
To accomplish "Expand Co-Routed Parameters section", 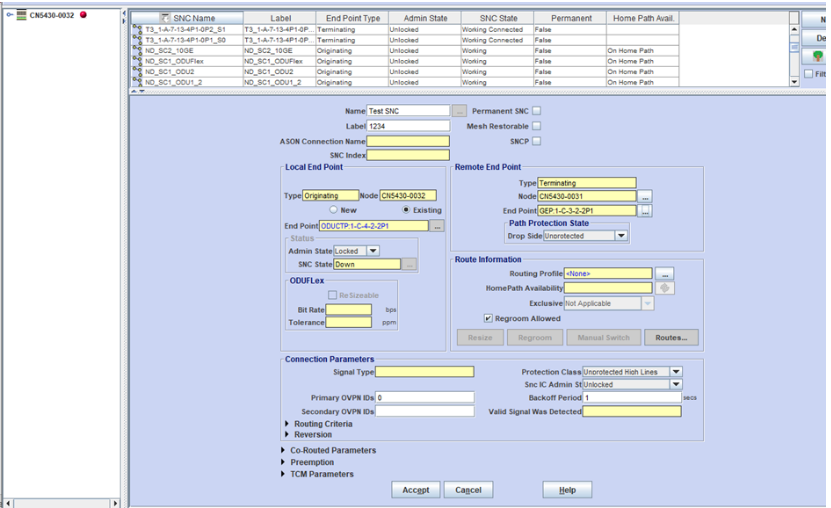I will pyautogui.click(x=283, y=450).
